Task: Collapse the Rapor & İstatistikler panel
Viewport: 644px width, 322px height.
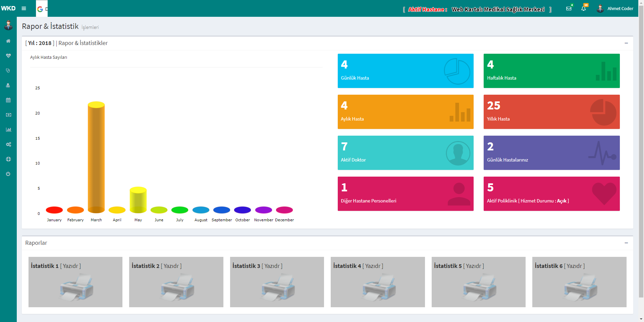Action: coord(626,43)
